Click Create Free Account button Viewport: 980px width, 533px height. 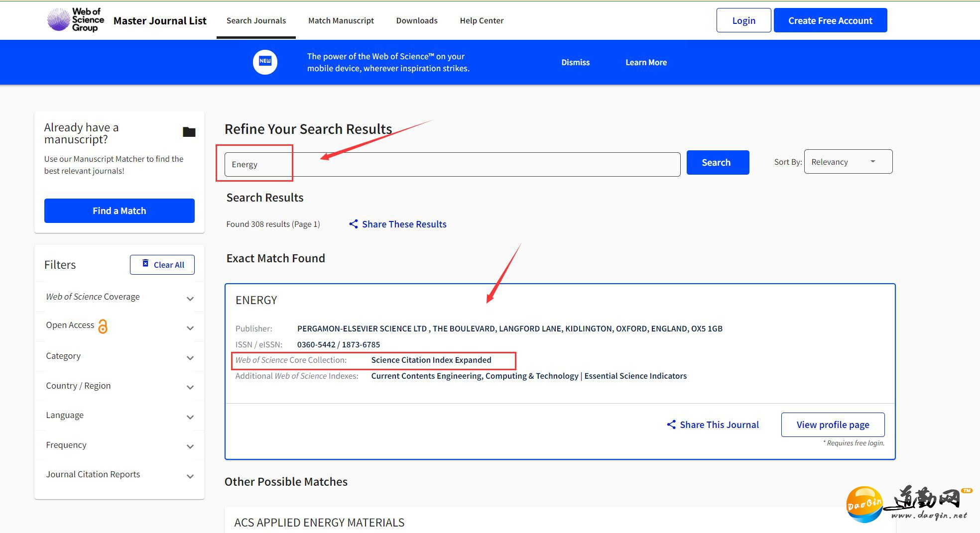(830, 20)
